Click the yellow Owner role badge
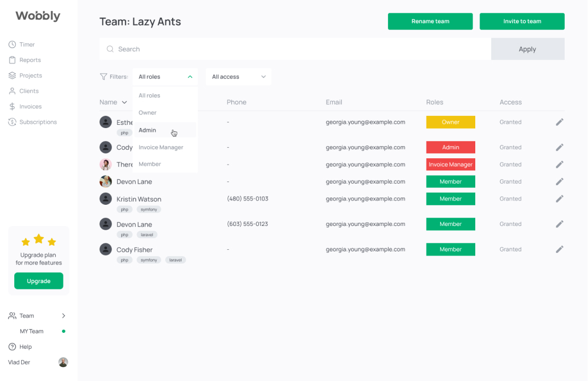The height and width of the screenshot is (381, 588). tap(450, 122)
